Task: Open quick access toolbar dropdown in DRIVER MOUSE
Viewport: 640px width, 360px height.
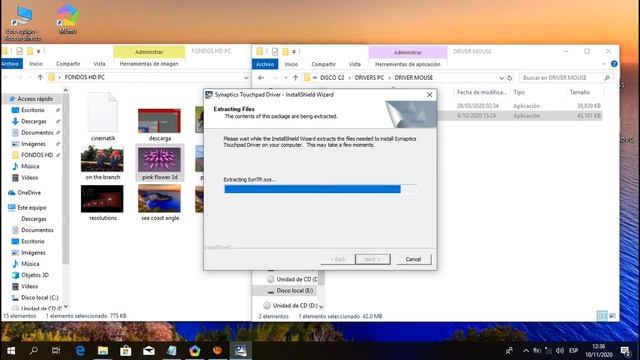Action: [x=294, y=52]
